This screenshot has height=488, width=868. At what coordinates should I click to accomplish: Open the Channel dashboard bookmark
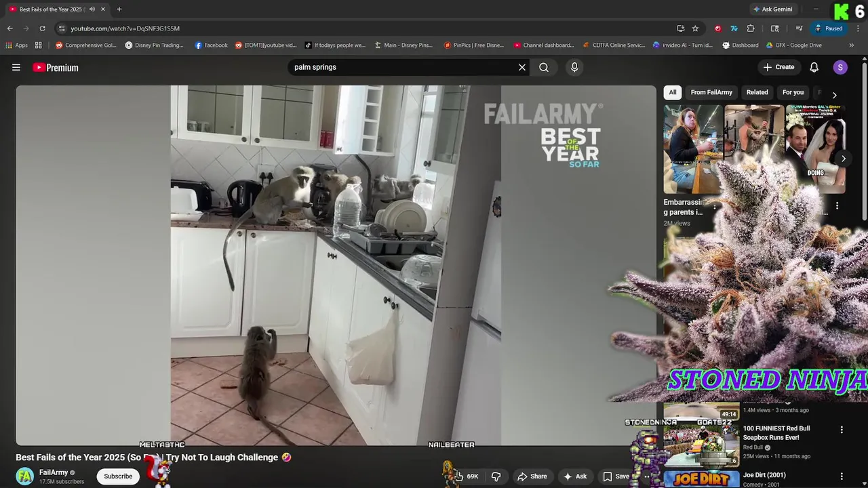pos(544,45)
